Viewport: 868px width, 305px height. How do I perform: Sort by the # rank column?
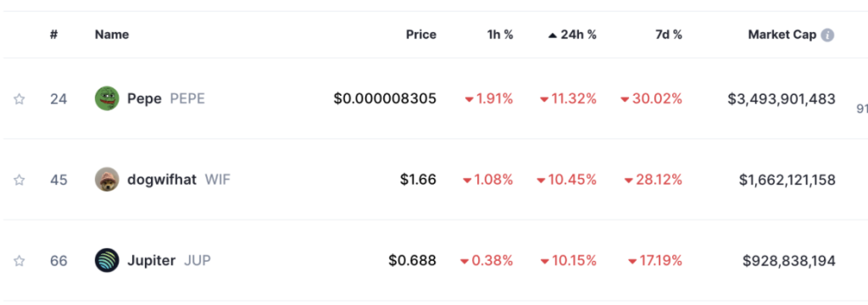click(x=53, y=35)
